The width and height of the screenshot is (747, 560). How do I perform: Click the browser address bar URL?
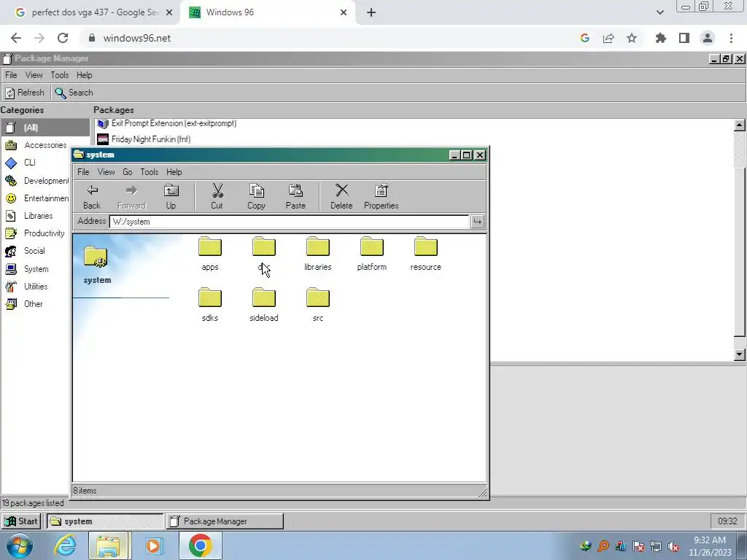pyautogui.click(x=137, y=38)
